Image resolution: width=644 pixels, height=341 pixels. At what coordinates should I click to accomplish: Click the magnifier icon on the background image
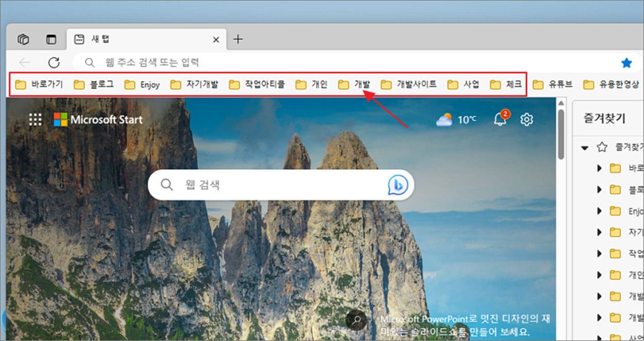(356, 320)
